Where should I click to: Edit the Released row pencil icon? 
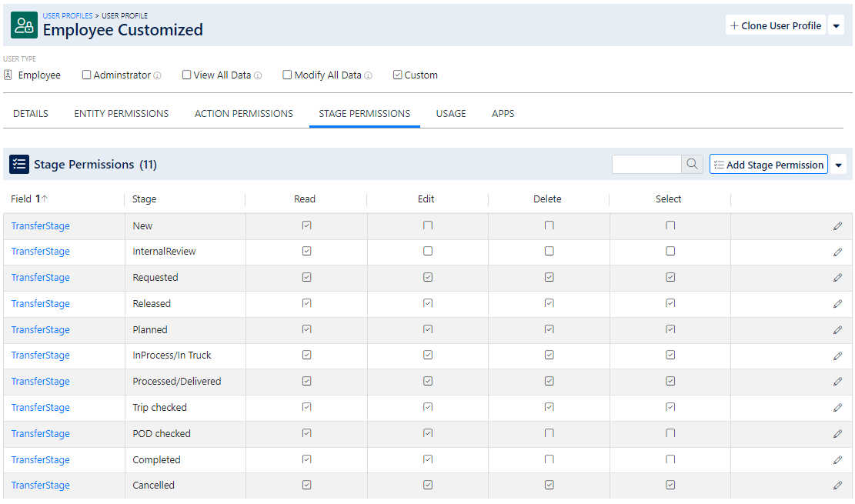(837, 304)
